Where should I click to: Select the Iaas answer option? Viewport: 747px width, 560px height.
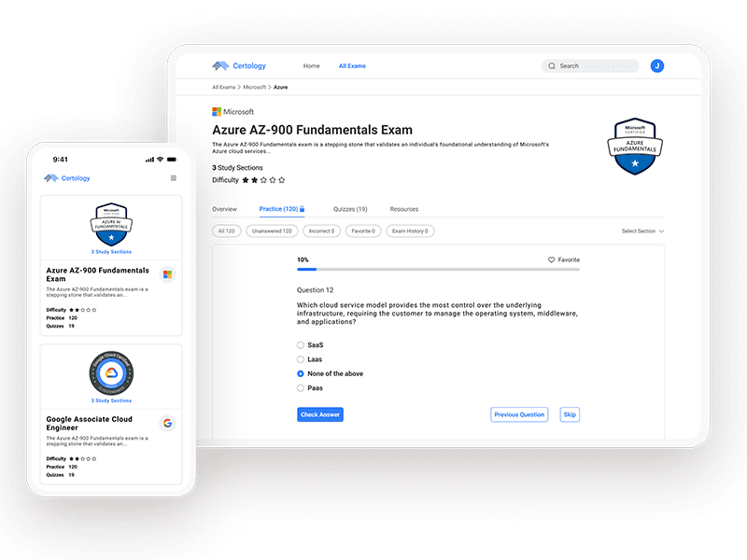[x=301, y=359]
